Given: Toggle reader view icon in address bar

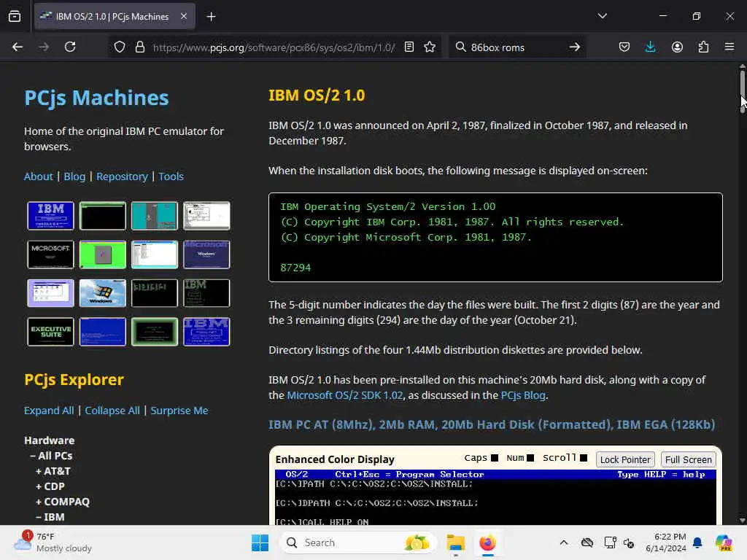Looking at the screenshot, I should click(x=409, y=47).
